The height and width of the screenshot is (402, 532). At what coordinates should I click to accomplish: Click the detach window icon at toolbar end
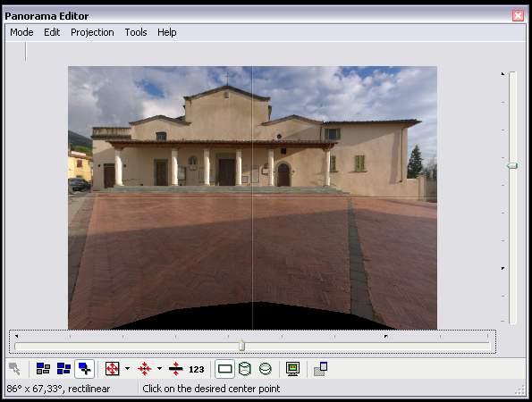pos(321,368)
